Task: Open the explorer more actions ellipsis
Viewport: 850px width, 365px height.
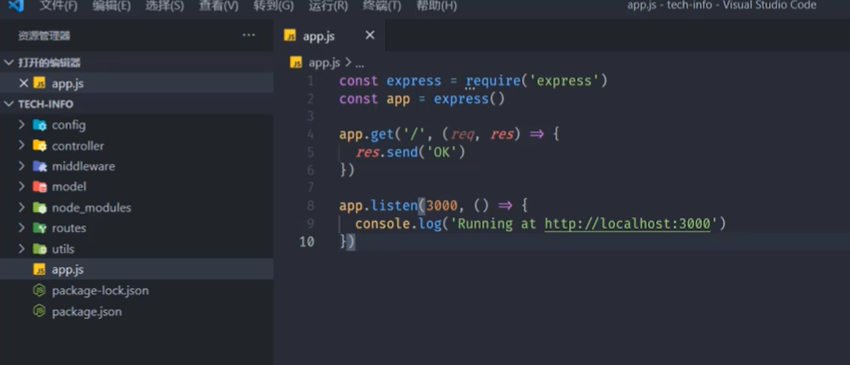Action: pyautogui.click(x=248, y=35)
